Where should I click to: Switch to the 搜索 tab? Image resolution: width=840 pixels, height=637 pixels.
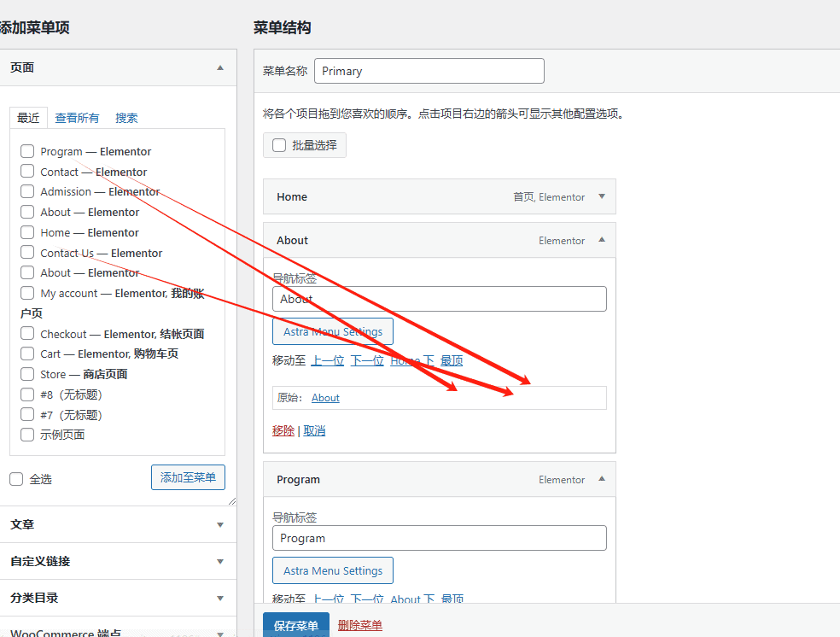[x=126, y=118]
